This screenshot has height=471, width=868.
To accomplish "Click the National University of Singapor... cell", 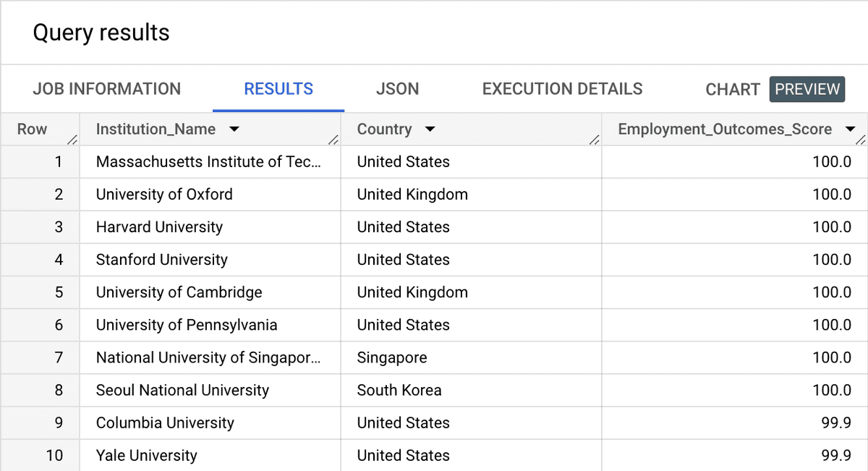I will (x=208, y=357).
